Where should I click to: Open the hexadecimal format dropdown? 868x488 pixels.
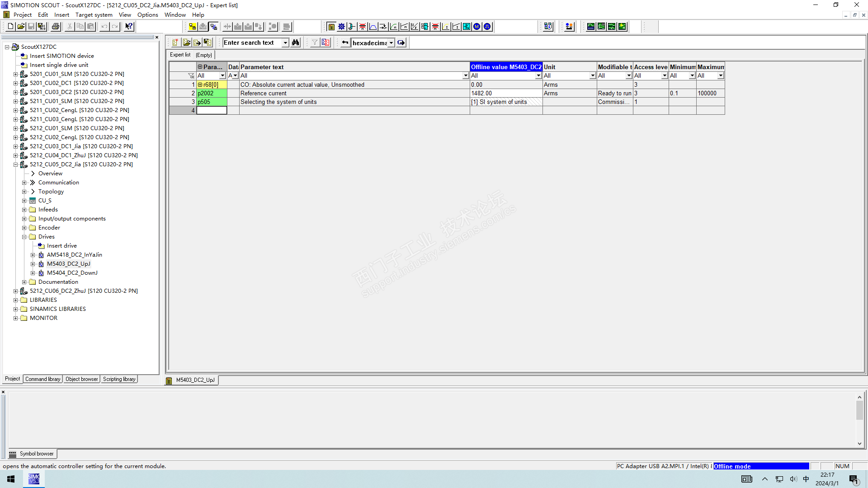pos(391,43)
